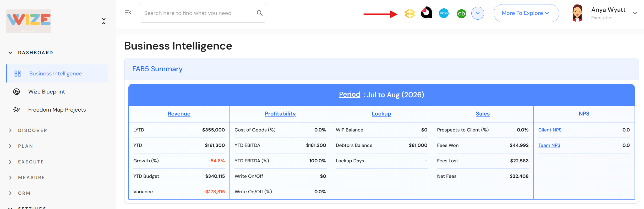The image size is (644, 209).
Task: Open the Revenue link in FAB5 Summary
Action: click(179, 114)
